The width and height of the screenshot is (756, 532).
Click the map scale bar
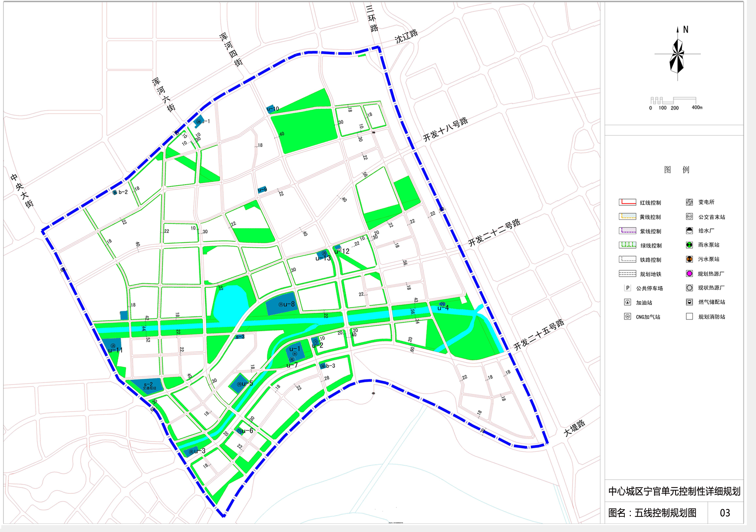pos(673,100)
